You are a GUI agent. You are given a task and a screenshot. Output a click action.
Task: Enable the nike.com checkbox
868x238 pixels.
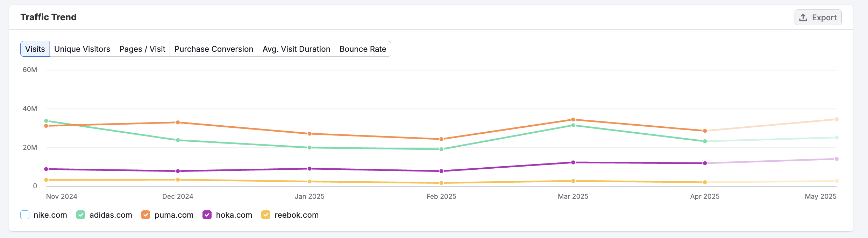[x=25, y=215]
